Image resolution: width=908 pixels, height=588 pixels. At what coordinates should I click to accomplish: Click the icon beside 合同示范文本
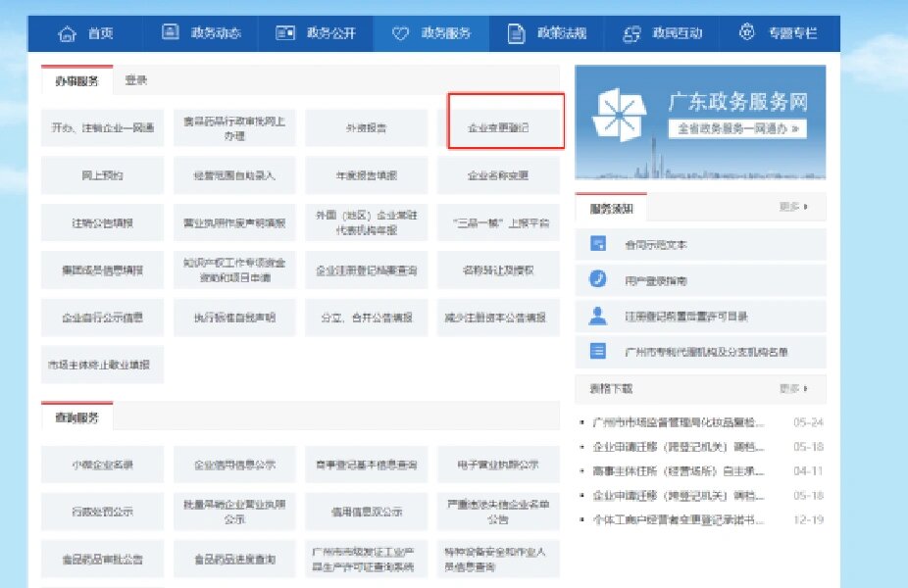(x=597, y=244)
